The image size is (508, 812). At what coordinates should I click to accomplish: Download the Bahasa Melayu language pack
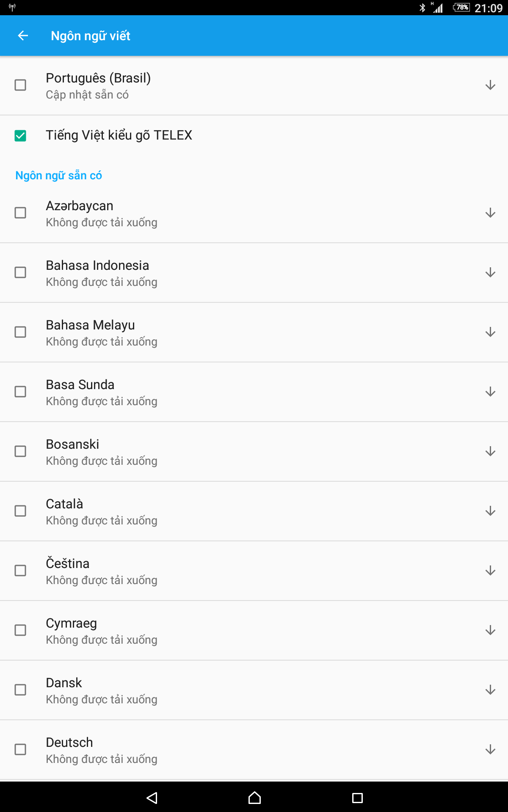(x=490, y=332)
